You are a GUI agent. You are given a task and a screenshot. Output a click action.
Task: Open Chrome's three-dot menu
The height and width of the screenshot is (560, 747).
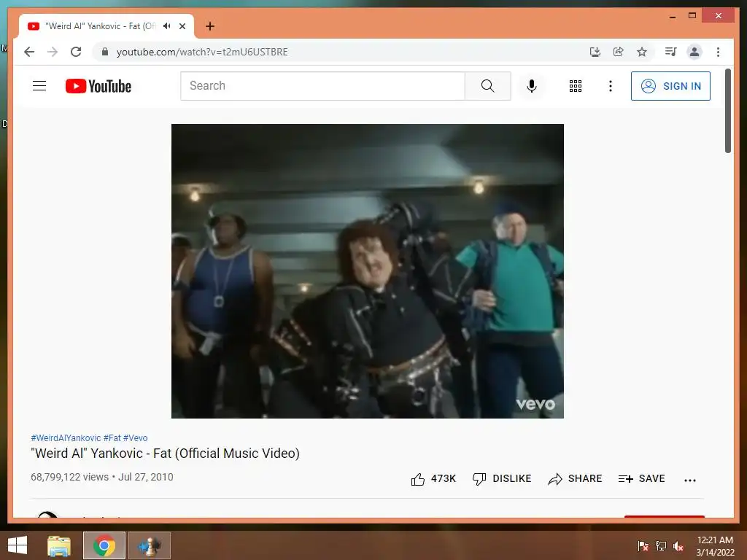718,52
